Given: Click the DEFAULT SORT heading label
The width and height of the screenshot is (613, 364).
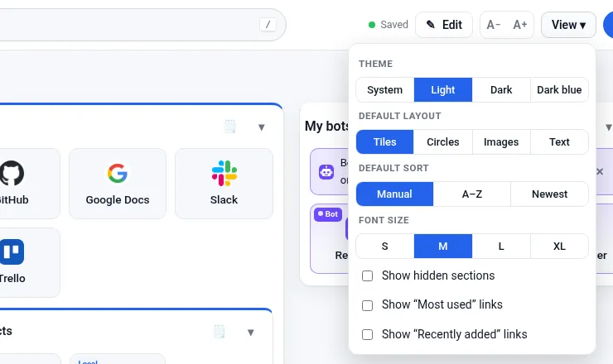Looking at the screenshot, I should tap(393, 168).
